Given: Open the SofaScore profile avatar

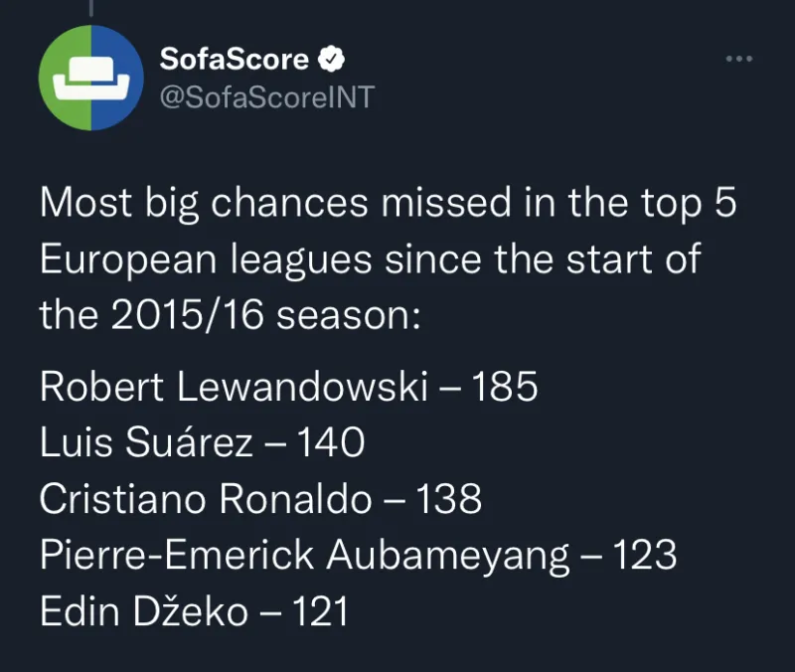Looking at the screenshot, I should (91, 78).
